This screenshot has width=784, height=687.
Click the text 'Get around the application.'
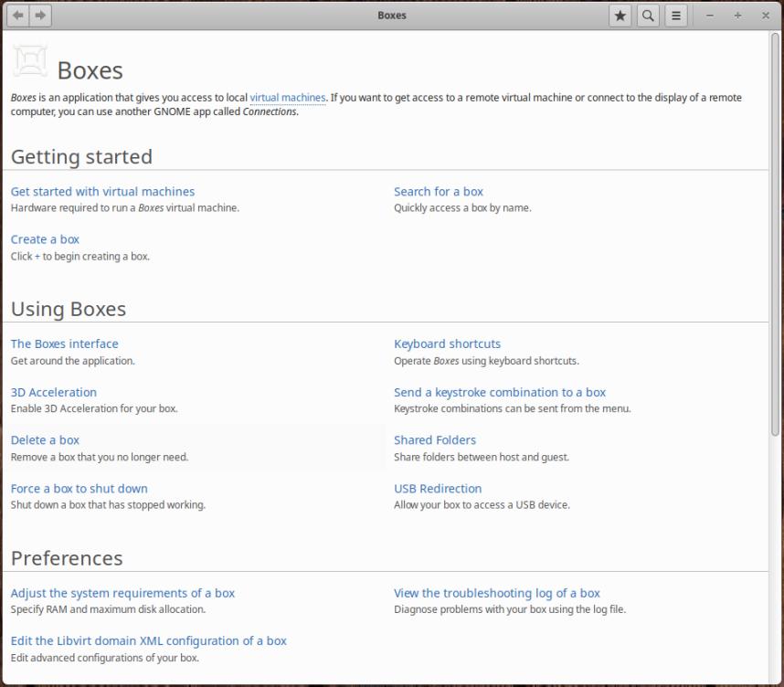(72, 361)
